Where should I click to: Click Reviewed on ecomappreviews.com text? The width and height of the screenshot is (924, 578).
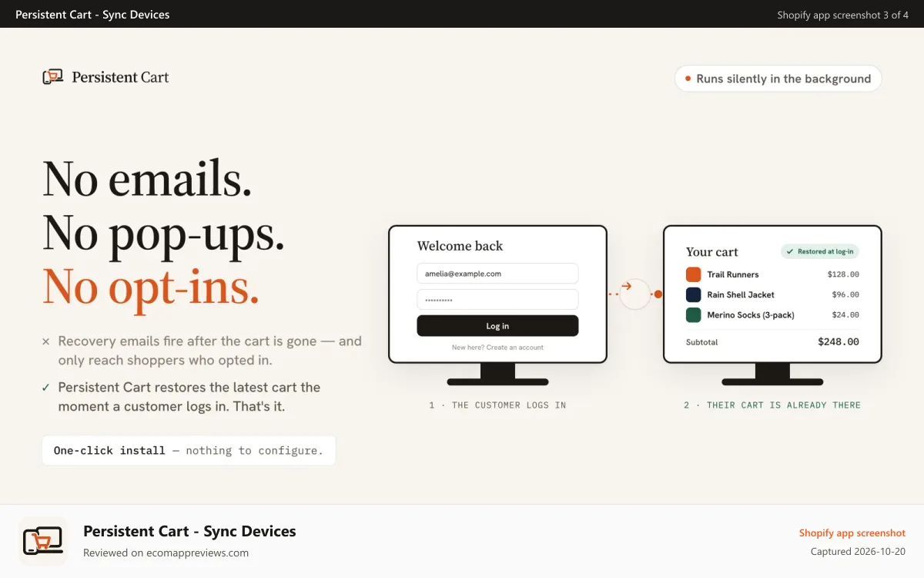[166, 553]
